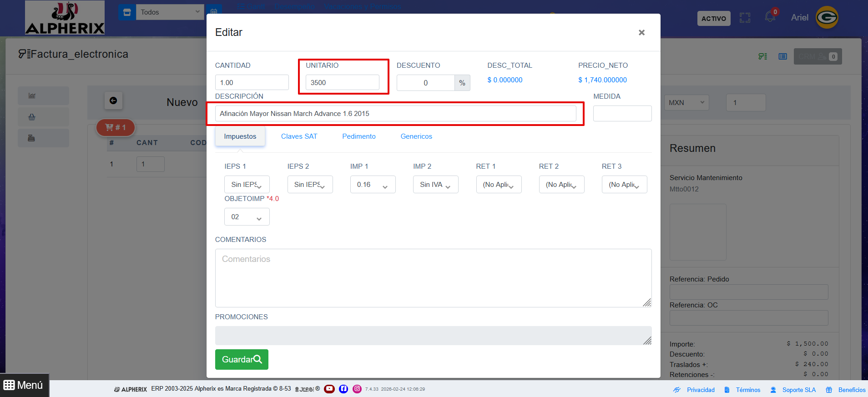Click the UNITARIO price input field
868x397 pixels.
tap(342, 83)
